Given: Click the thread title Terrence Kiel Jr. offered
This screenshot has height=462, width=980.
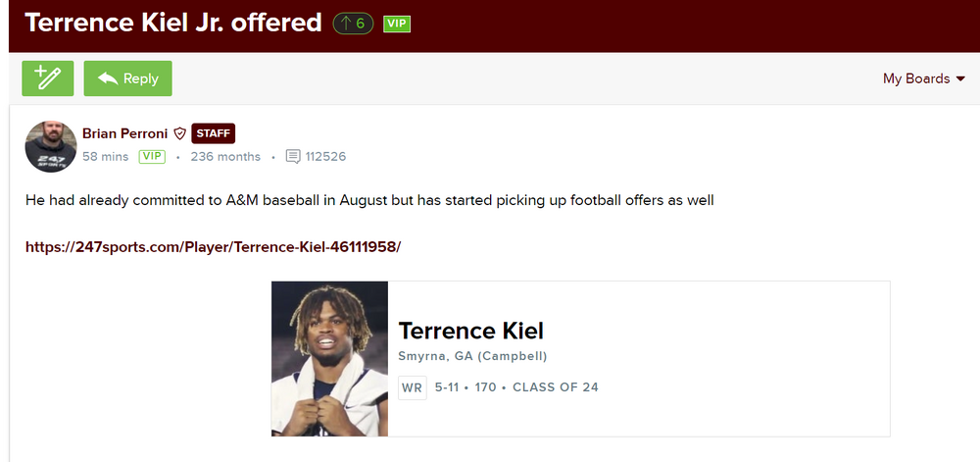Looking at the screenshot, I should pos(173,23).
